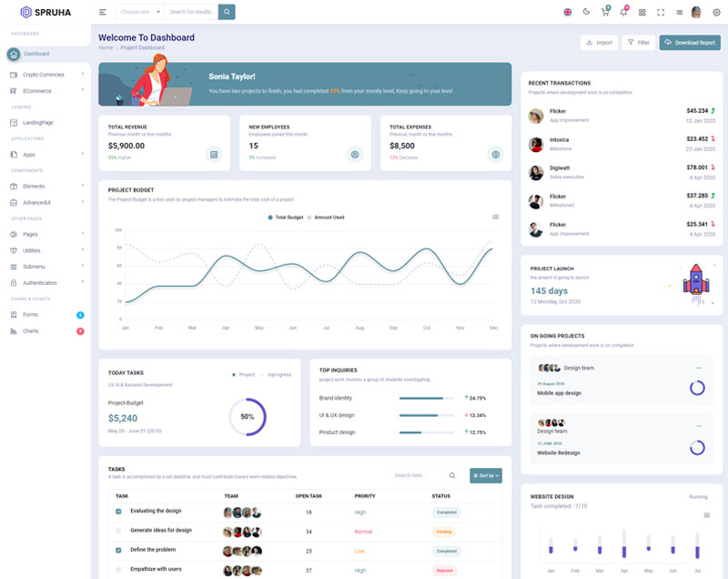728x579 pixels.
Task: Check the 'Generate ideas for design' checkbox
Action: (118, 531)
